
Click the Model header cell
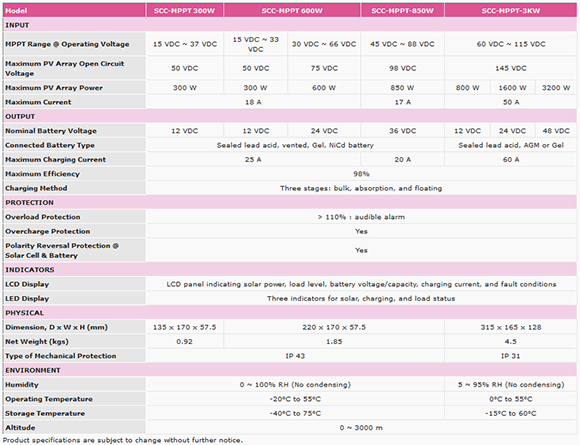(74, 10)
